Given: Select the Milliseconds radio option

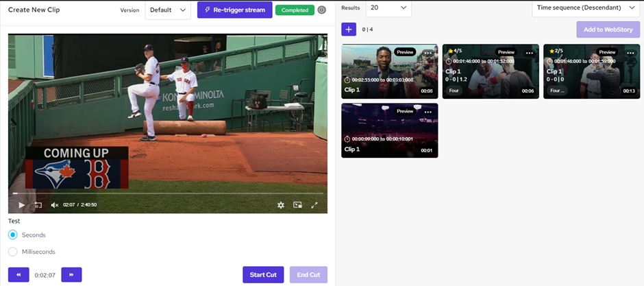Looking at the screenshot, I should 13,252.
